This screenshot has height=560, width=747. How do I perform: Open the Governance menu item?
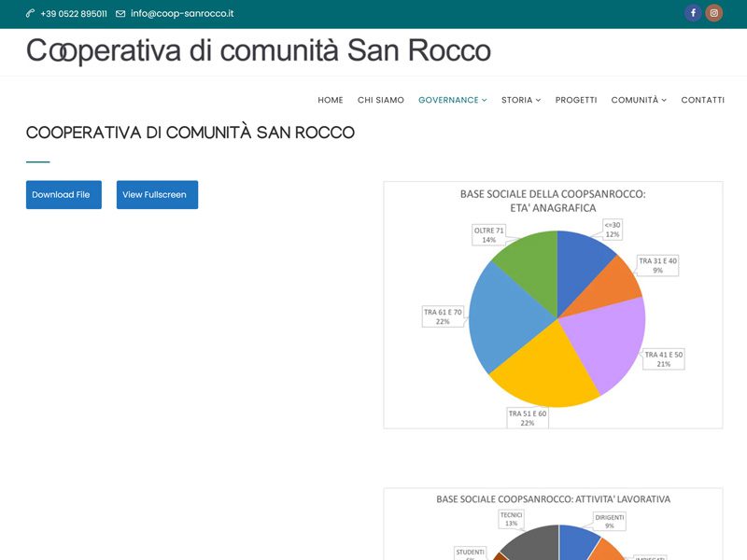click(x=448, y=100)
